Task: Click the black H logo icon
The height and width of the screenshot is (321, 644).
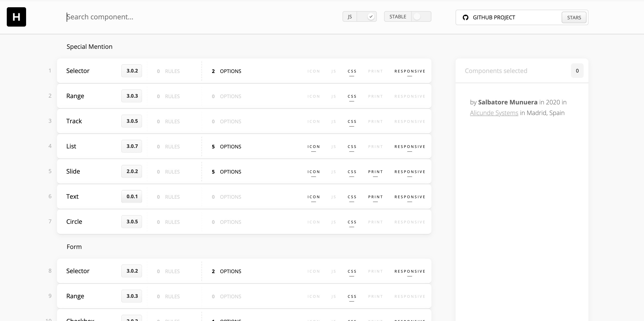Action: point(16,17)
